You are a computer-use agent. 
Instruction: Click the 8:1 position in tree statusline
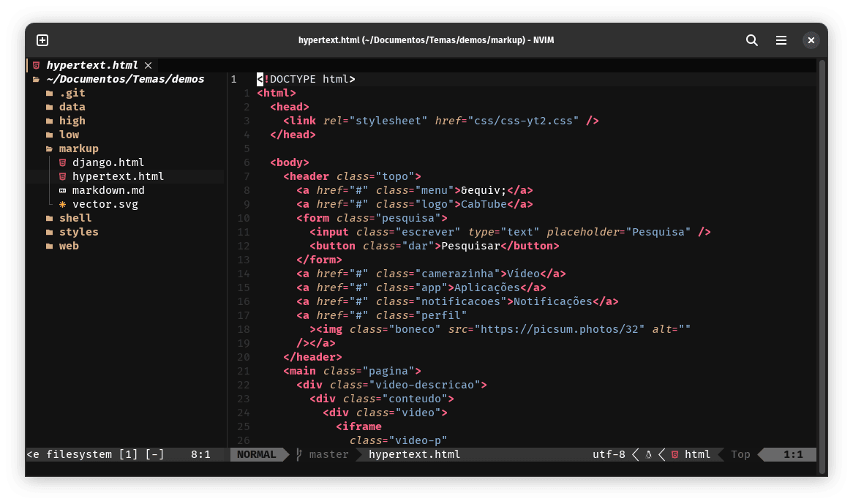[200, 454]
